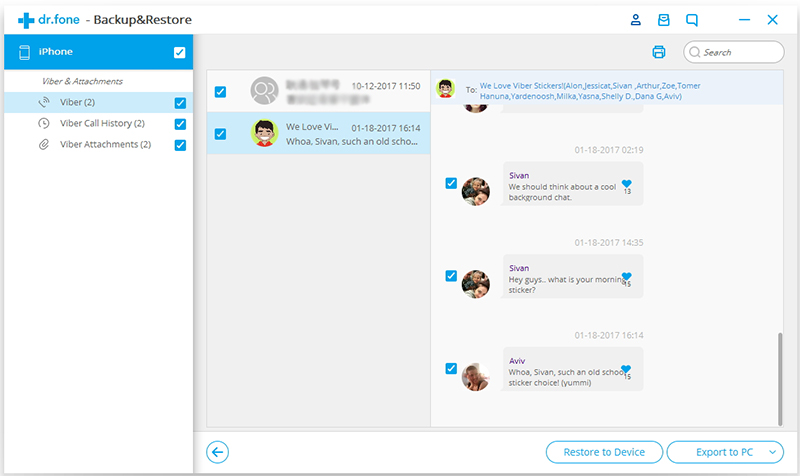The height and width of the screenshot is (476, 800).
Task: Click timestamp 01-18-2017 16:14 in chat pane
Action: (x=609, y=336)
